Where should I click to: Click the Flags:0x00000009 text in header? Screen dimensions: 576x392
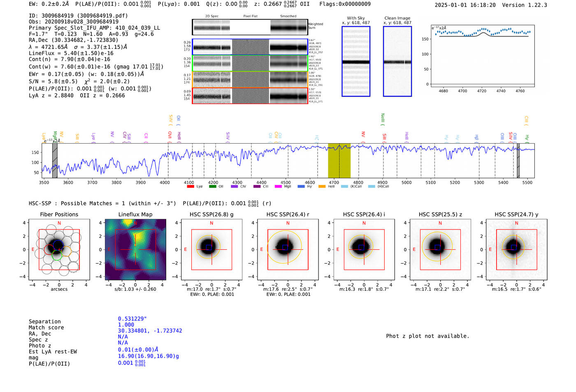[x=345, y=4]
